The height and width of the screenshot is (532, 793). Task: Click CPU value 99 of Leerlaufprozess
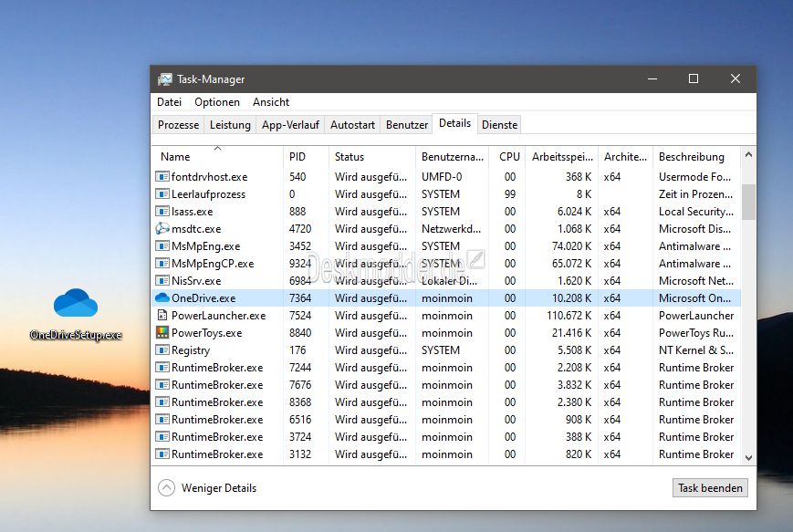click(510, 194)
